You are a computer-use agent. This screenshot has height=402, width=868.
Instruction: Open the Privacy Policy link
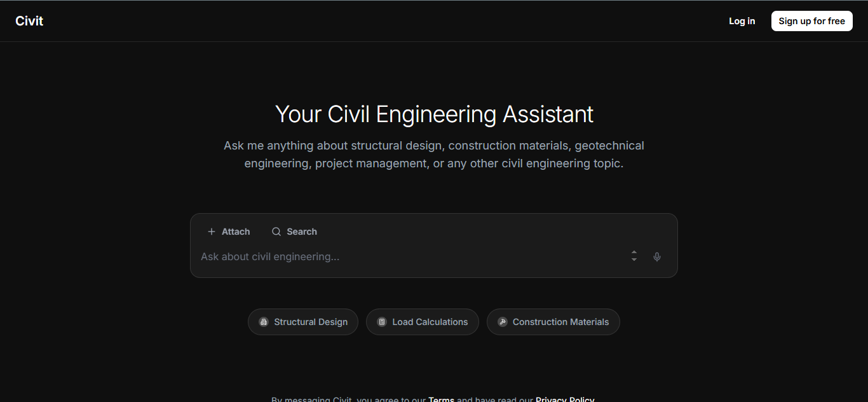click(565, 399)
